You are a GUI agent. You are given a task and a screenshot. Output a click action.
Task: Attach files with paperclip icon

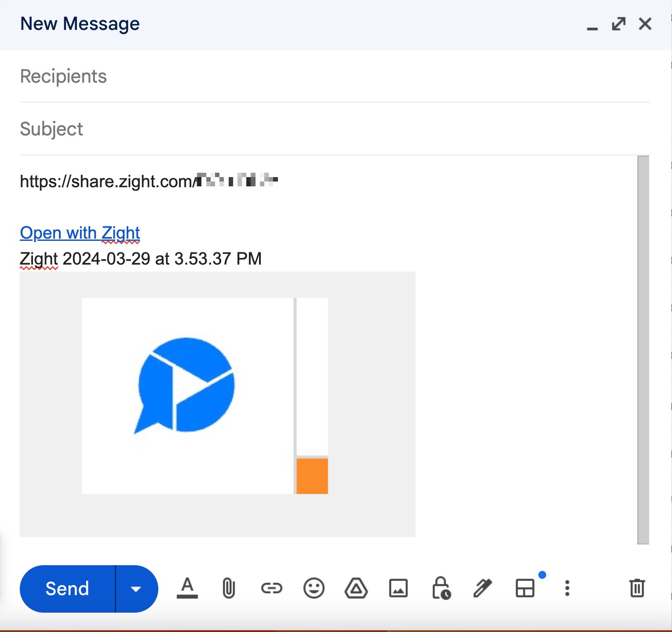coord(229,588)
